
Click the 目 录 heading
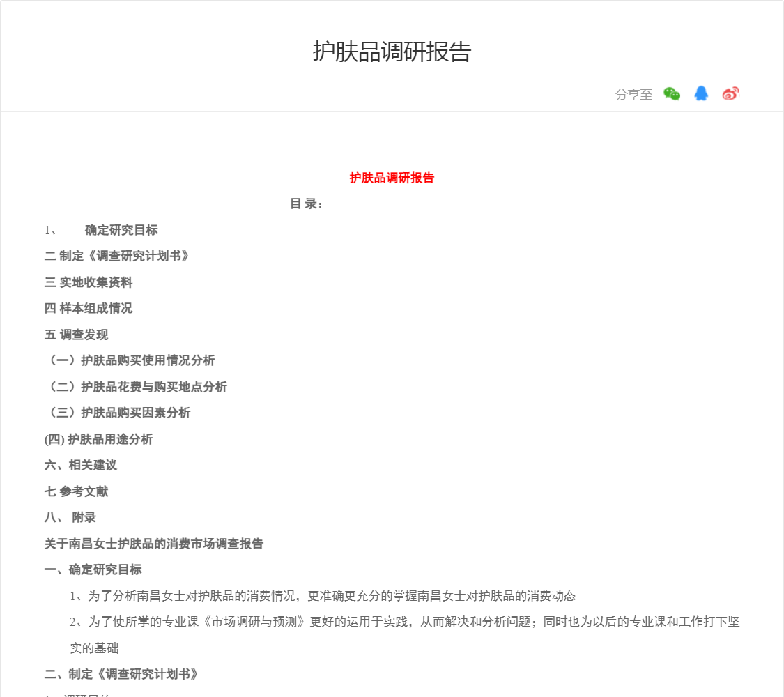[x=306, y=204]
